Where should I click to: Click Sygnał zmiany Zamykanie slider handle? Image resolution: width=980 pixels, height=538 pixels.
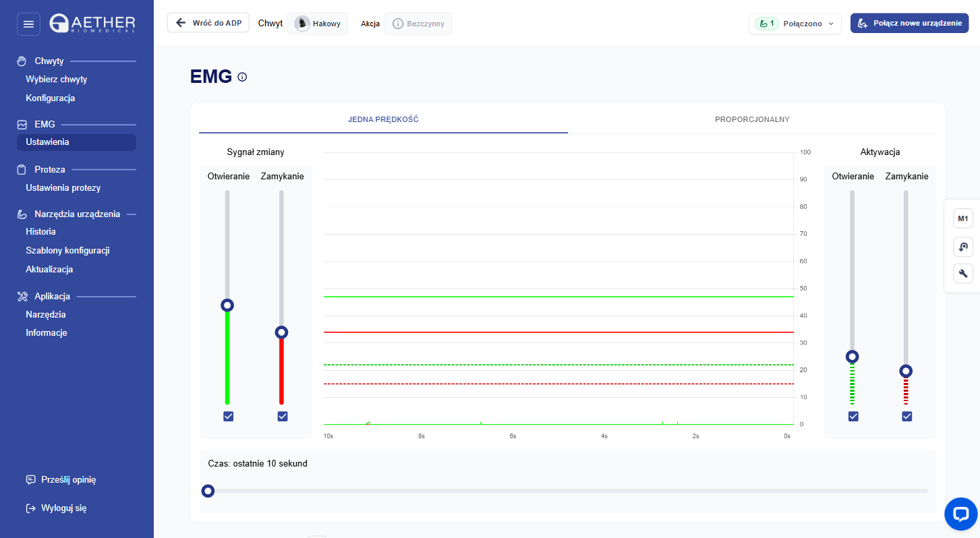pyautogui.click(x=281, y=332)
